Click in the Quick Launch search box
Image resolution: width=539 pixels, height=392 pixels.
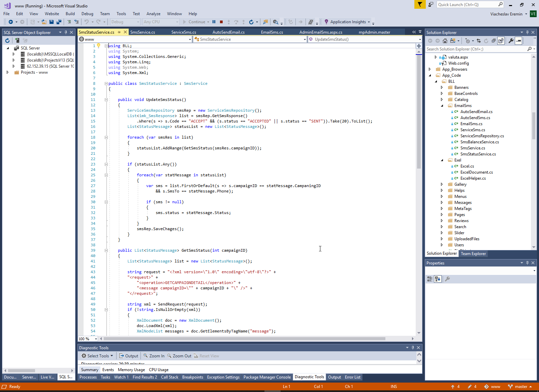point(470,4)
